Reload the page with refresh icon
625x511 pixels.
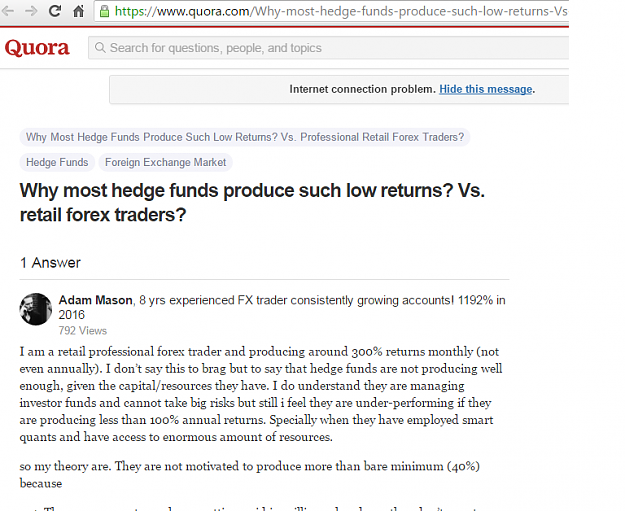[x=55, y=10]
